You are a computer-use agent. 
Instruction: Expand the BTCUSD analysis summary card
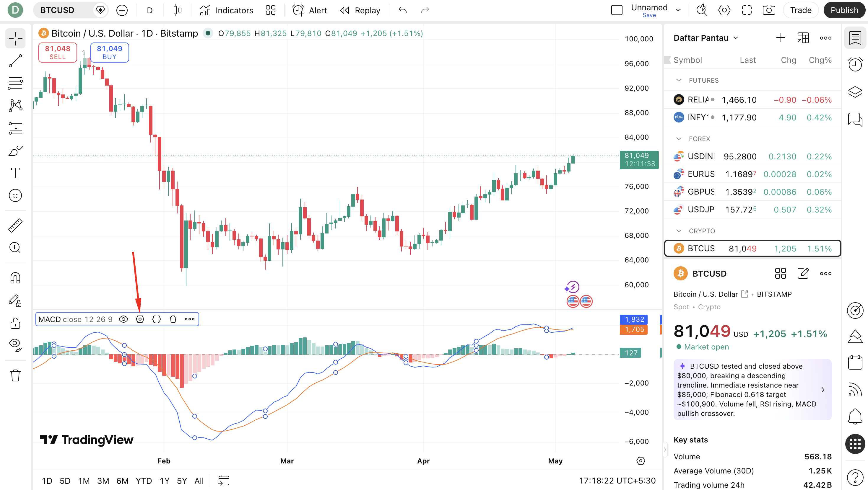(x=752, y=390)
